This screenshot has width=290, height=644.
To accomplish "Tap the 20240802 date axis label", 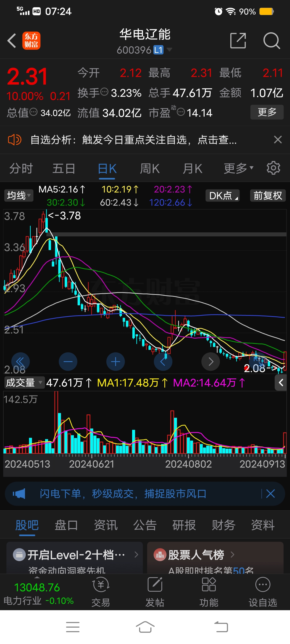I will point(188,464).
